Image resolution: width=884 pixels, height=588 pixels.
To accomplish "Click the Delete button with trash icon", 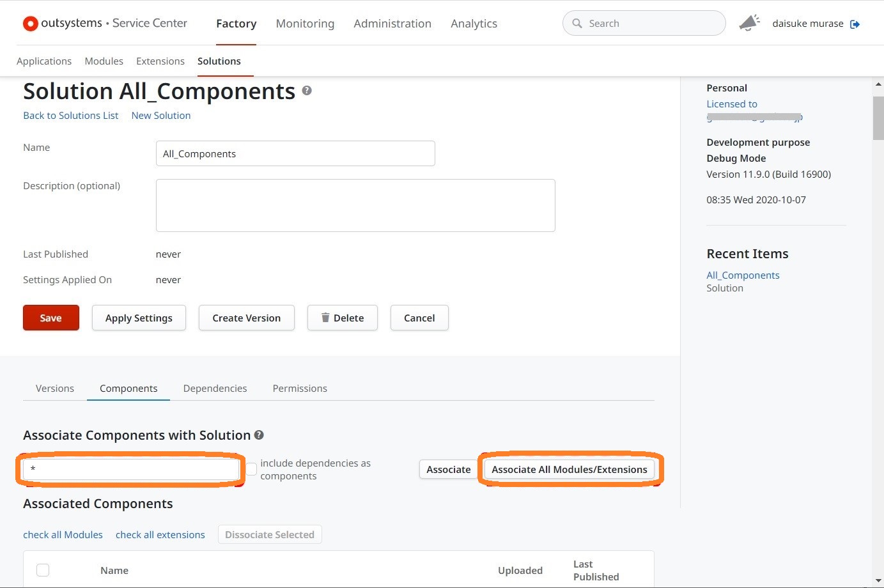I will point(342,318).
